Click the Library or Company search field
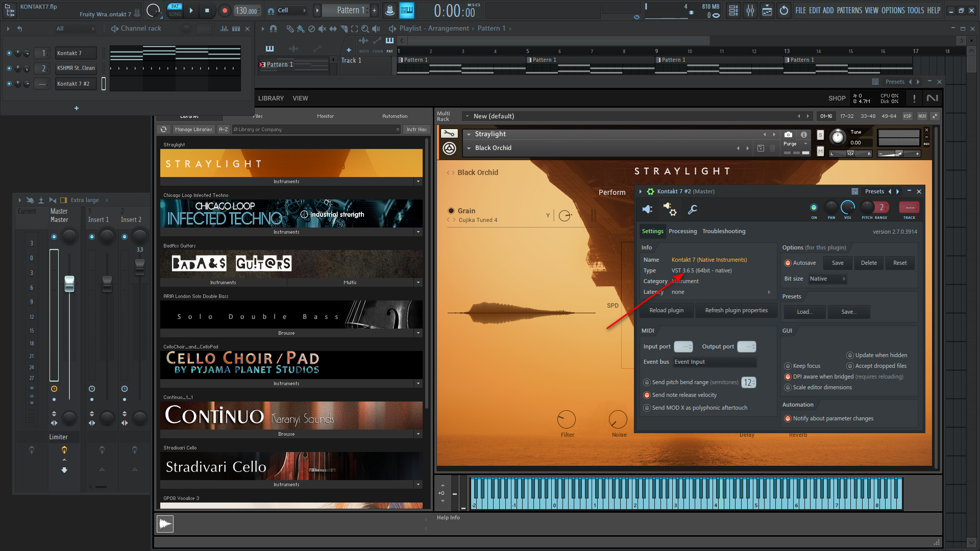Screen dimensions: 980x551 point(315,130)
